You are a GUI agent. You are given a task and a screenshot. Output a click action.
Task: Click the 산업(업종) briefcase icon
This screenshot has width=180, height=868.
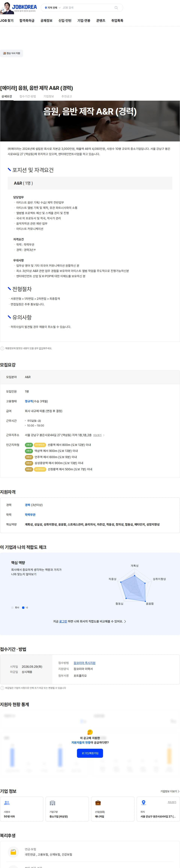98,803
